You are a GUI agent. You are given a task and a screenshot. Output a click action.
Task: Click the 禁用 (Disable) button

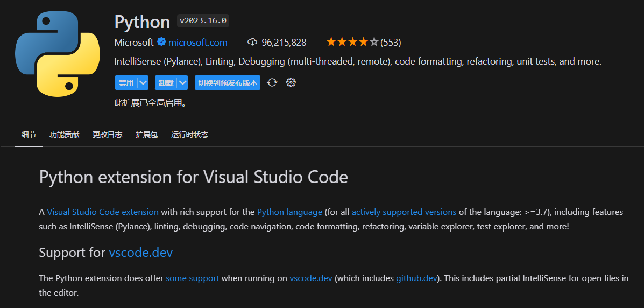[126, 83]
